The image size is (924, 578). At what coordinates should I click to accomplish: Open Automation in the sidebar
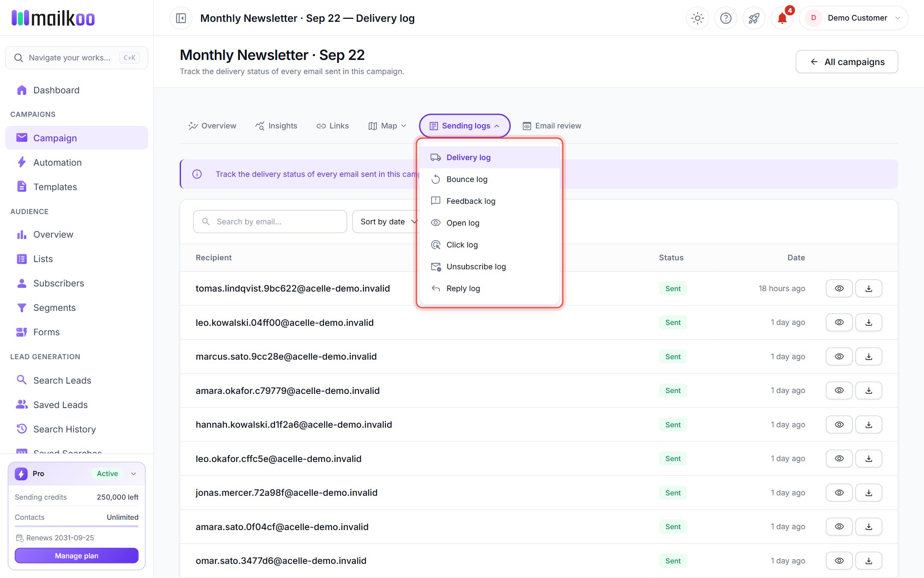77,162
